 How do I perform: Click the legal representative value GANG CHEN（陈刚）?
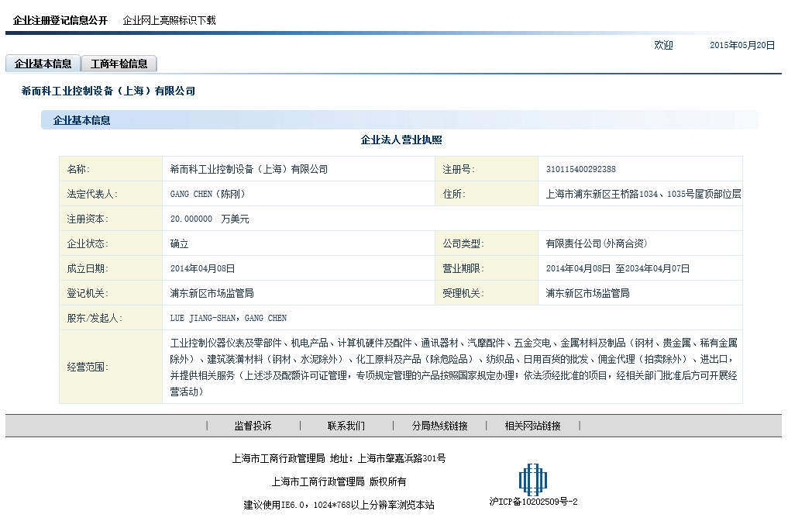[x=208, y=194]
